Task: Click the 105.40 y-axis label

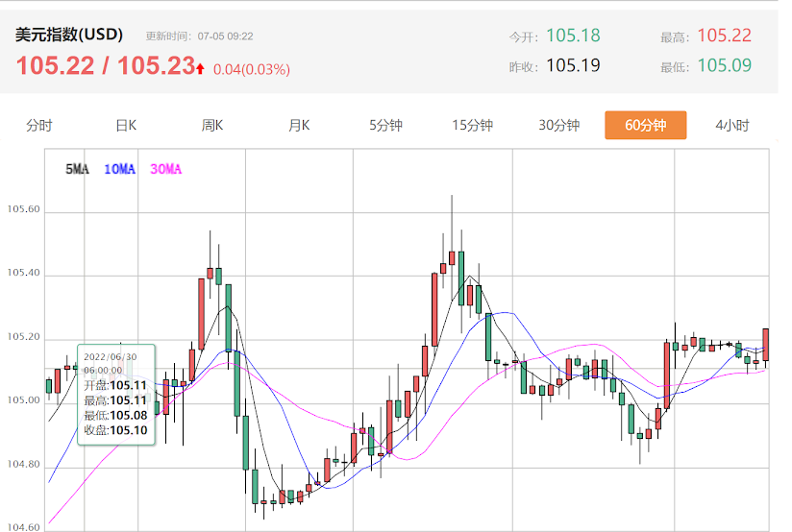Action: pos(23,273)
